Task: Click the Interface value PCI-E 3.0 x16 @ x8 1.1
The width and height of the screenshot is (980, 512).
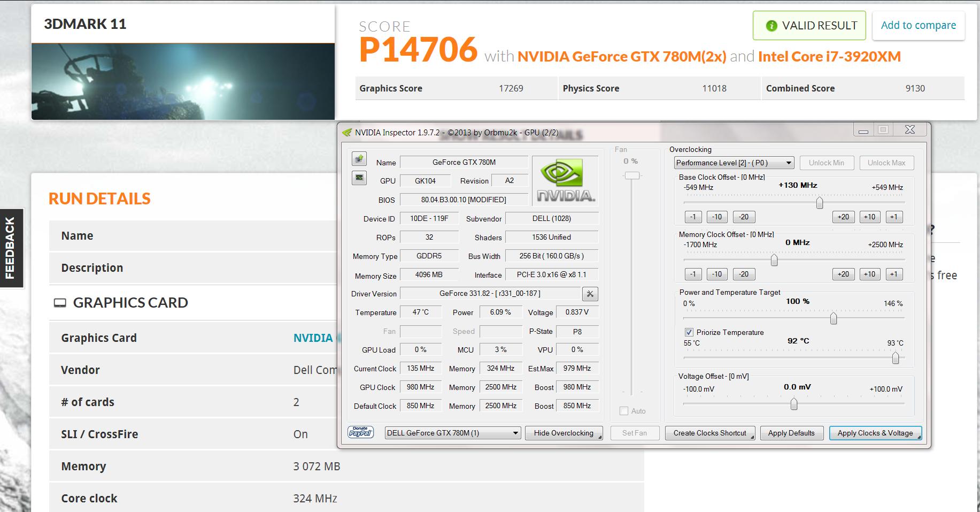Action: pyautogui.click(x=552, y=274)
